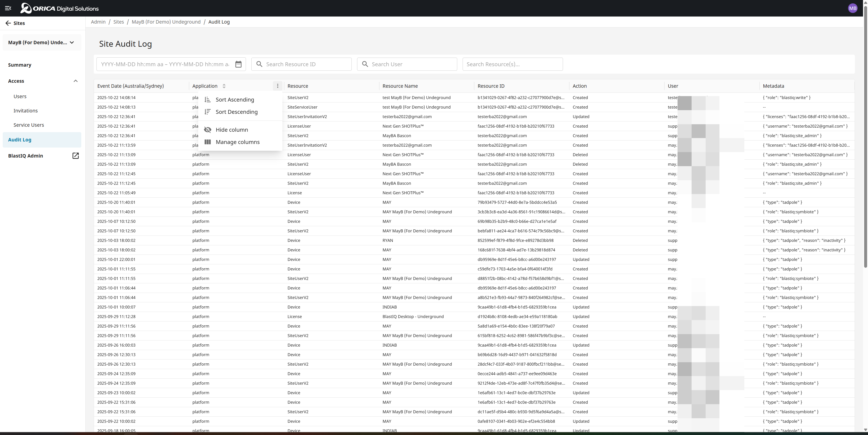Choose Manage columns from the menu
The image size is (868, 435).
pos(240,142)
